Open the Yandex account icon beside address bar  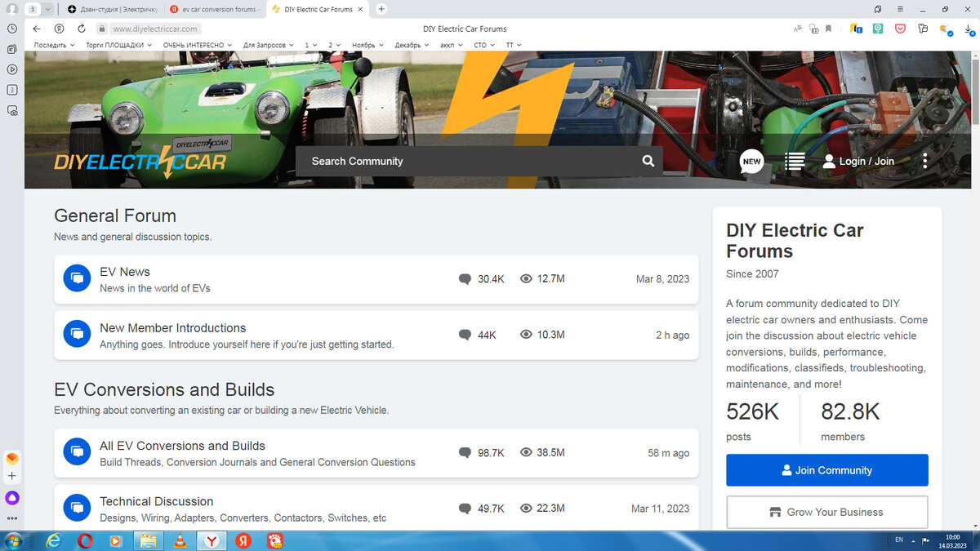tap(59, 29)
